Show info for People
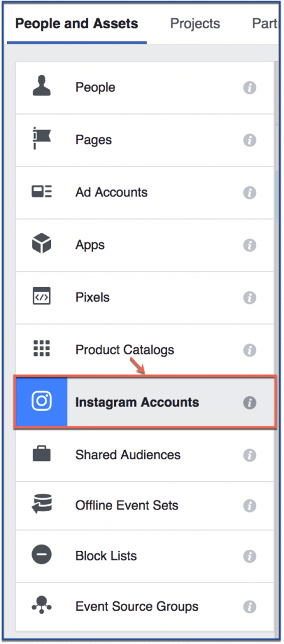This screenshot has width=284, height=644. [x=249, y=87]
